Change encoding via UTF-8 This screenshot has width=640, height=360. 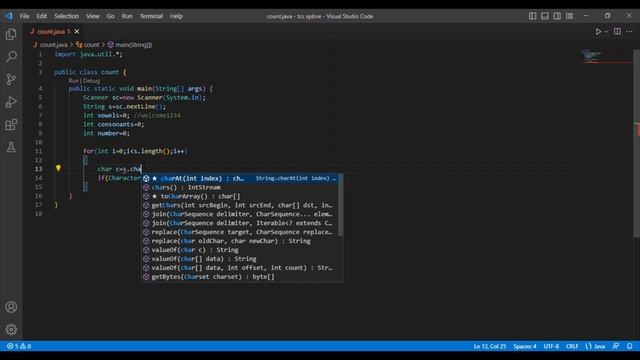[x=551, y=346]
